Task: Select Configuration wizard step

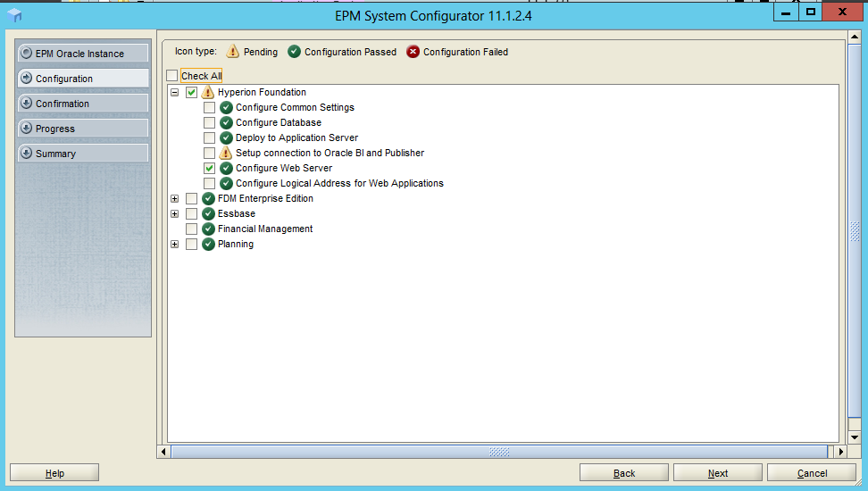Action: click(83, 78)
